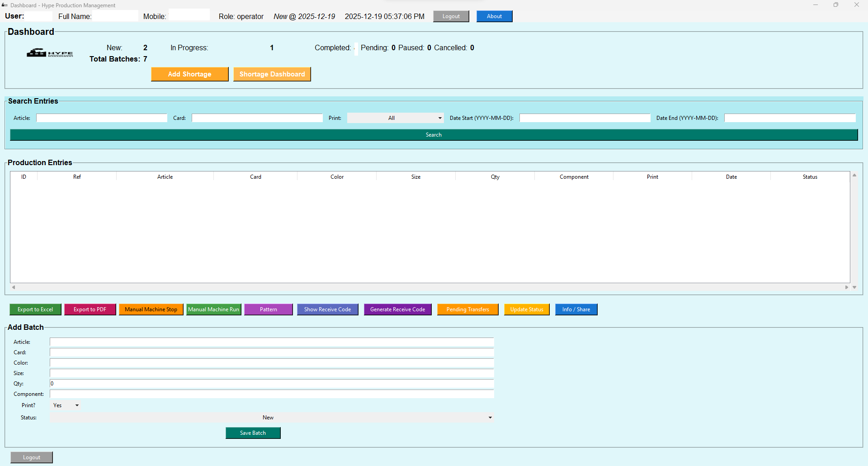The image size is (868, 466).
Task: Export entries to PDF
Action: (x=90, y=309)
